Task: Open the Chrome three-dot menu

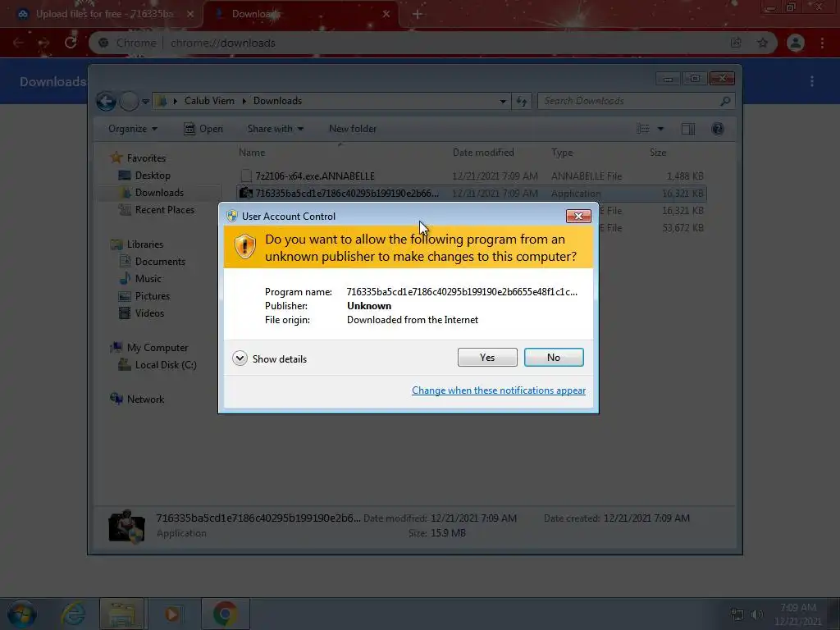Action: [822, 43]
